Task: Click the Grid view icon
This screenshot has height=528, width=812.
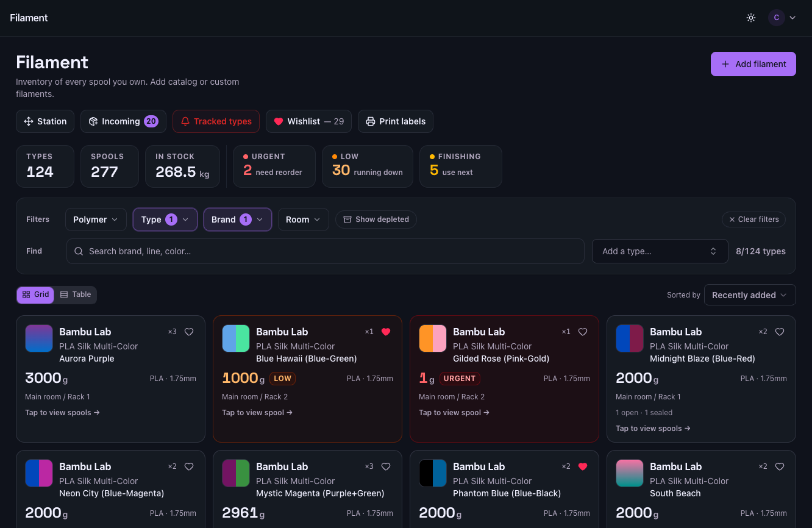Action: [26, 294]
